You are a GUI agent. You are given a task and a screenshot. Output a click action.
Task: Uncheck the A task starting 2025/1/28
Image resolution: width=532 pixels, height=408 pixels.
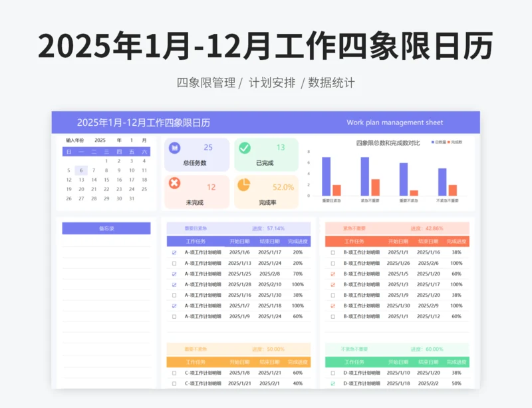click(174, 285)
